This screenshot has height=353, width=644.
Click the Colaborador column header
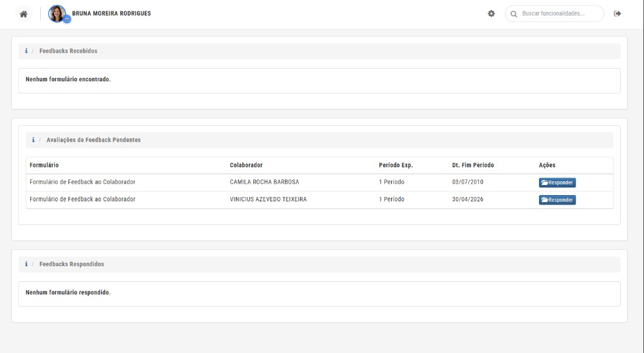(246, 165)
